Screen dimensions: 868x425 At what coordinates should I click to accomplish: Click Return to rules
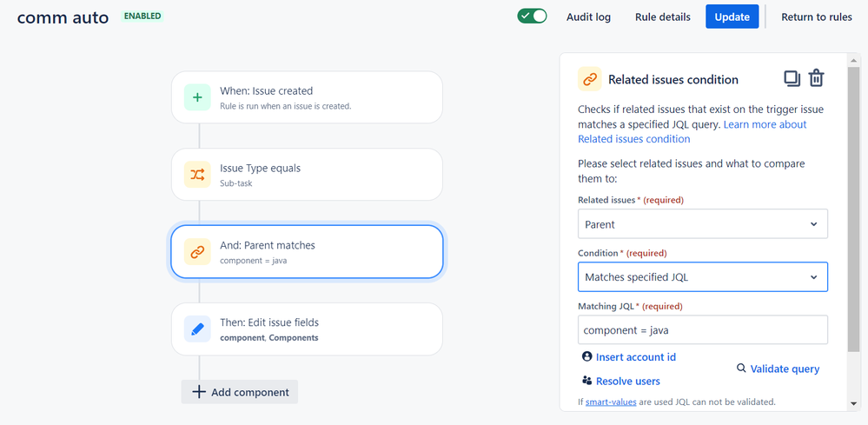[x=816, y=17]
